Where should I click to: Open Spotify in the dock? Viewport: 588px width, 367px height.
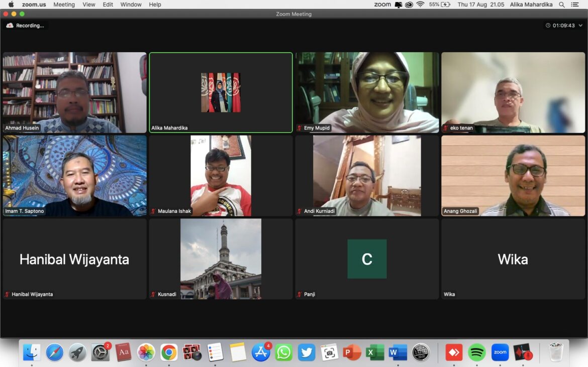477,352
